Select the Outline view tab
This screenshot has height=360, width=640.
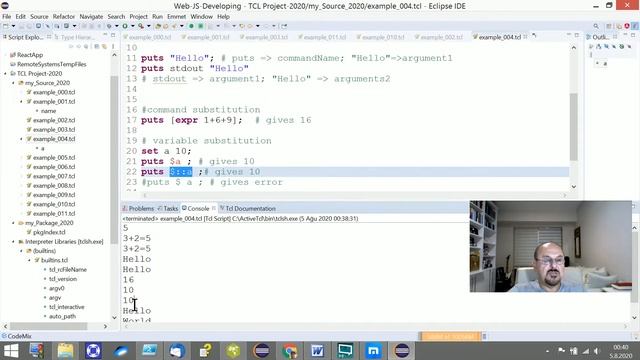[x=598, y=37]
